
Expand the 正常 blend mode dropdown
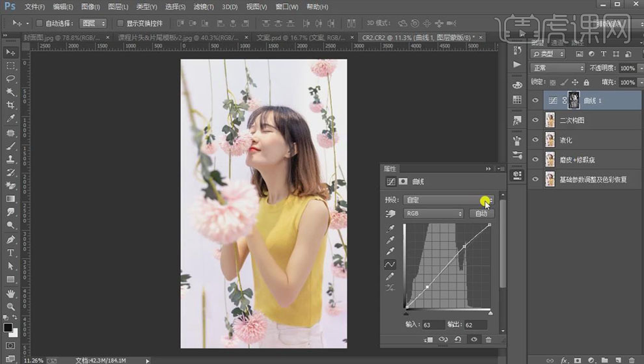[x=558, y=68]
